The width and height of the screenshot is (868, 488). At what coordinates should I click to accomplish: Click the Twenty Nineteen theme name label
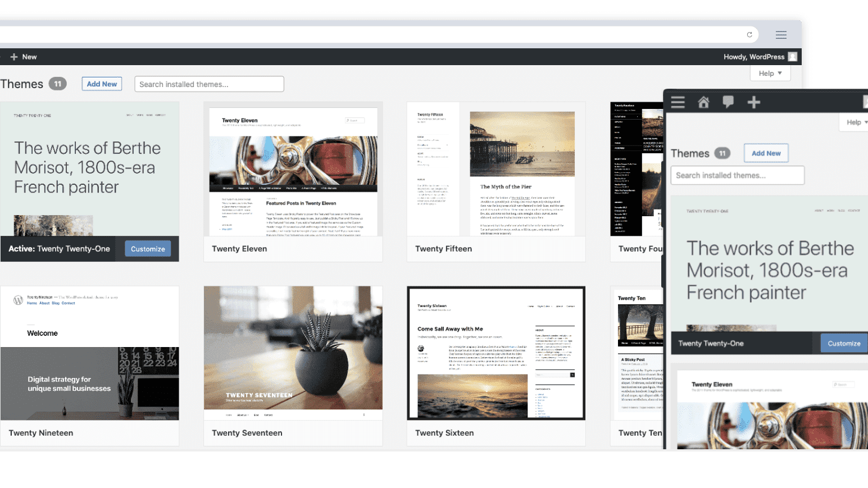pyautogui.click(x=41, y=433)
